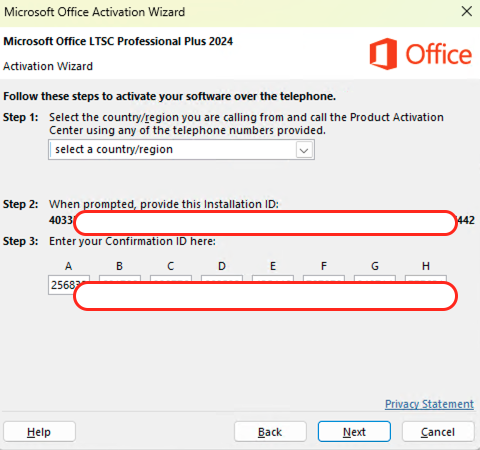The image size is (480, 450).
Task: Click the Help button
Action: (39, 432)
